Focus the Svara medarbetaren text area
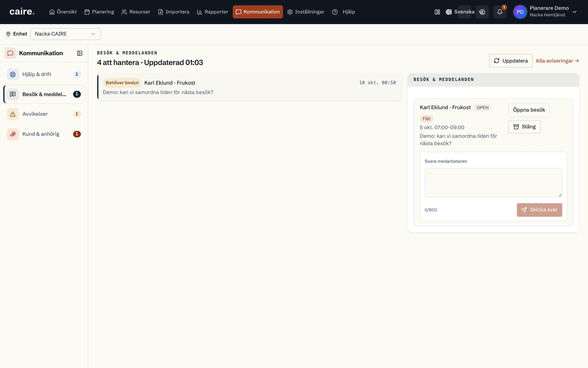 point(493,183)
